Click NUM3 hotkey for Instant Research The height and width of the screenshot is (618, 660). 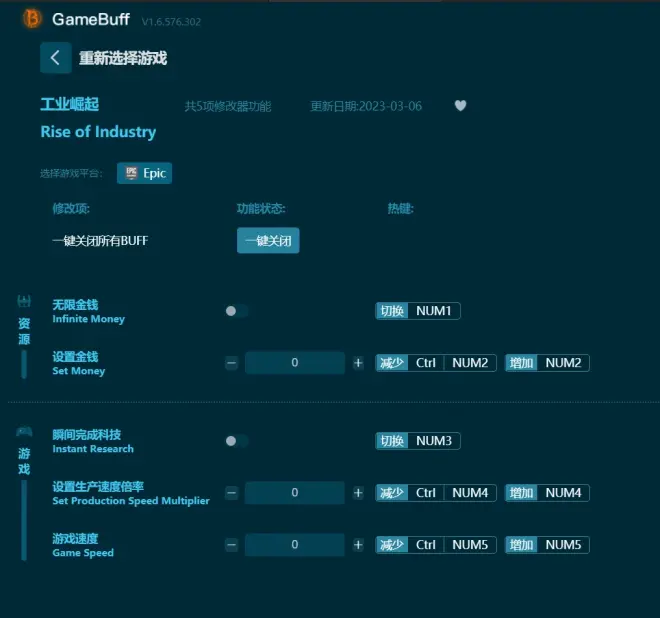(x=434, y=441)
